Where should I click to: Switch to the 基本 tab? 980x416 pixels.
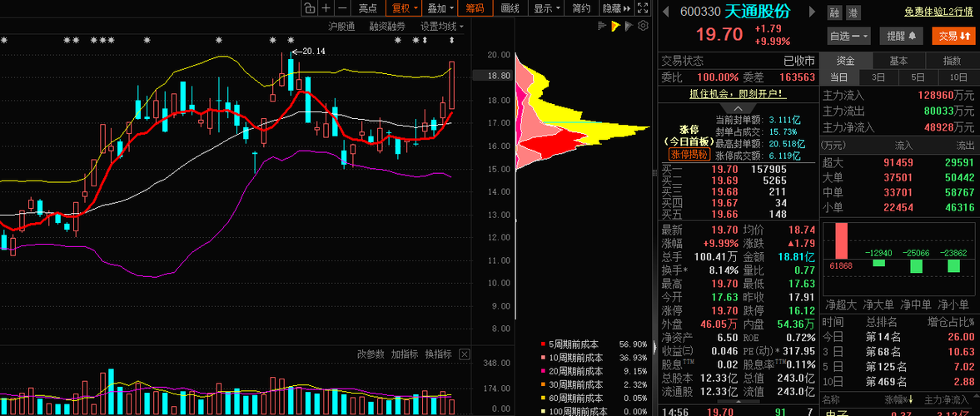click(898, 61)
